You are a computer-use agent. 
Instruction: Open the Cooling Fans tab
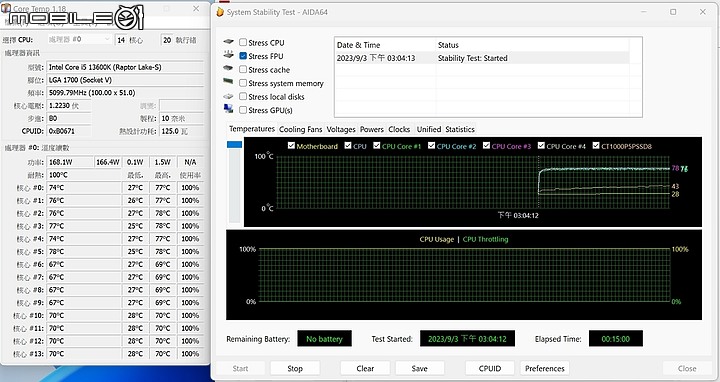301,129
